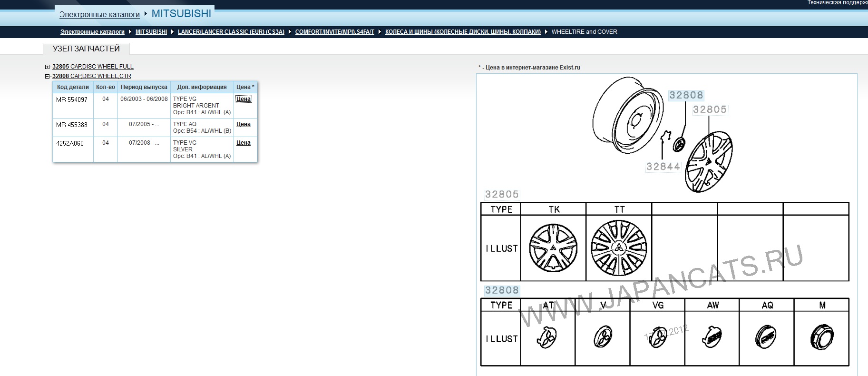Switch to the УЗЕЛ ЗАПЧАСТЕЙ tab
The height and width of the screenshot is (376, 868).
tap(86, 49)
